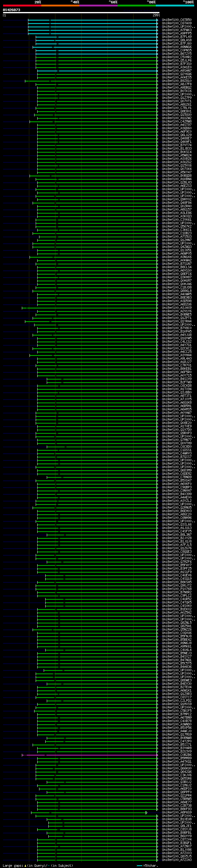Open hit UniRef100_C6TB50
This screenshot has width=197, height=868.
coord(177,20)
